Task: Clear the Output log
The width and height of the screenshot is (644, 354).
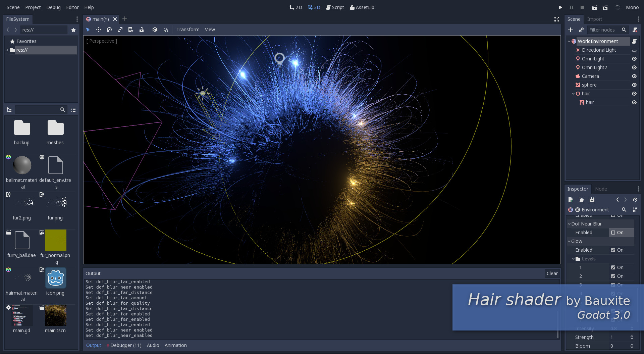Action: [552, 273]
